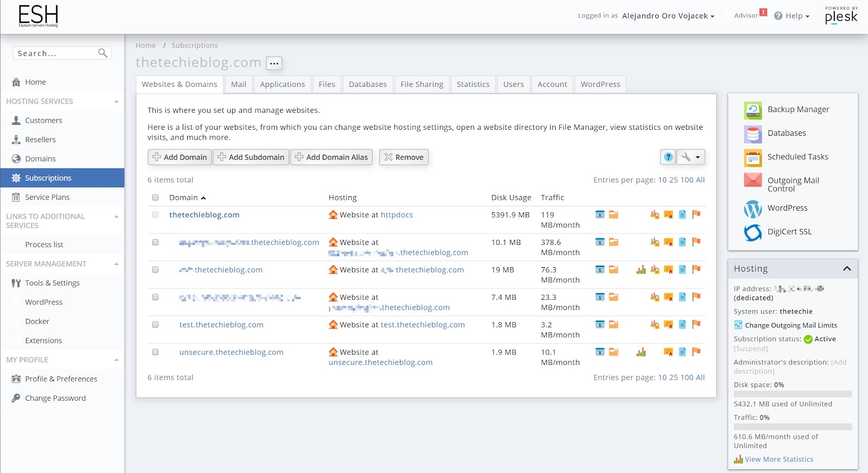Open the Help dropdown menu
This screenshot has height=473, width=868.
click(x=792, y=16)
